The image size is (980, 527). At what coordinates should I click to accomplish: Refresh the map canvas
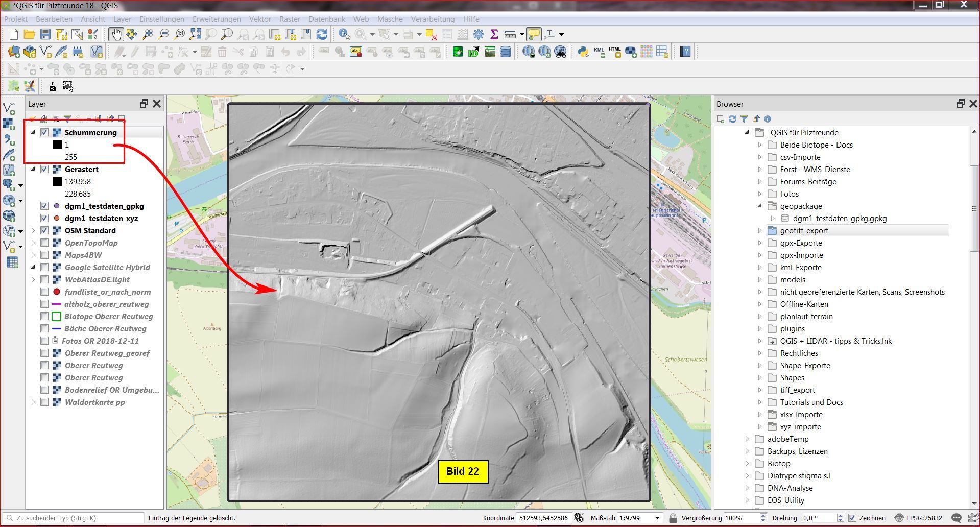[x=322, y=34]
